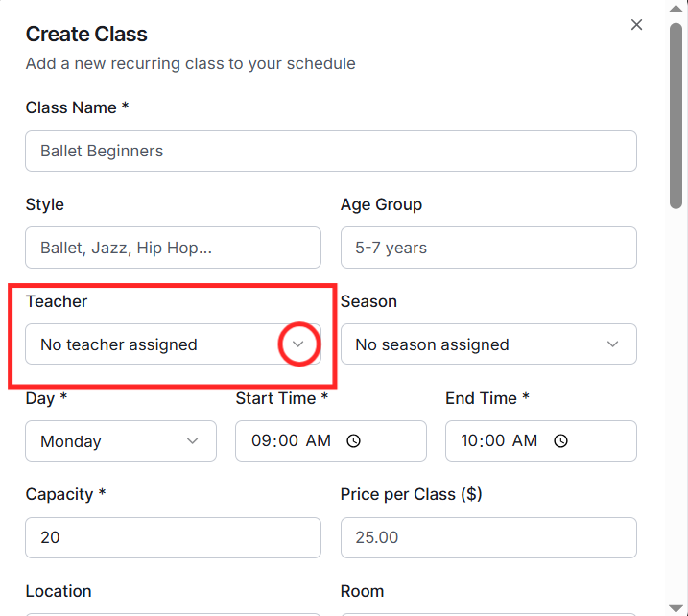Screen dimensions: 688x616
Task: Click the Teacher label text
Action: pos(57,301)
